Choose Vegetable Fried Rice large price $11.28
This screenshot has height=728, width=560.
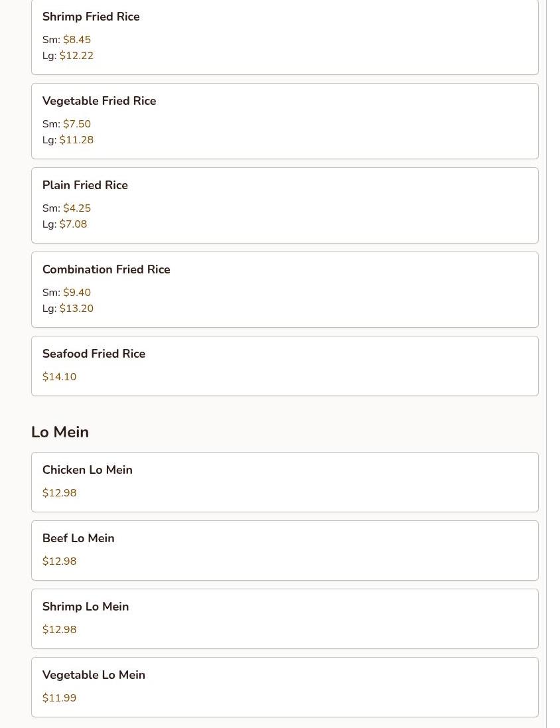coord(76,140)
